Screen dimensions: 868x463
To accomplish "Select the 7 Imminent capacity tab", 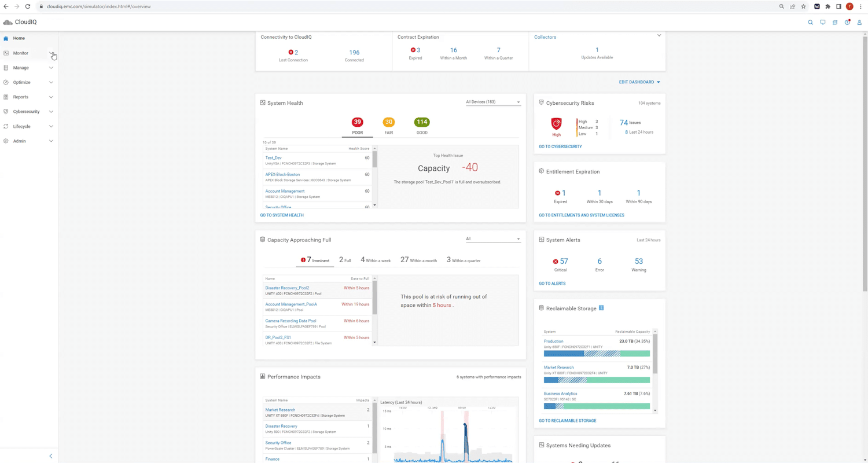I will click(315, 260).
